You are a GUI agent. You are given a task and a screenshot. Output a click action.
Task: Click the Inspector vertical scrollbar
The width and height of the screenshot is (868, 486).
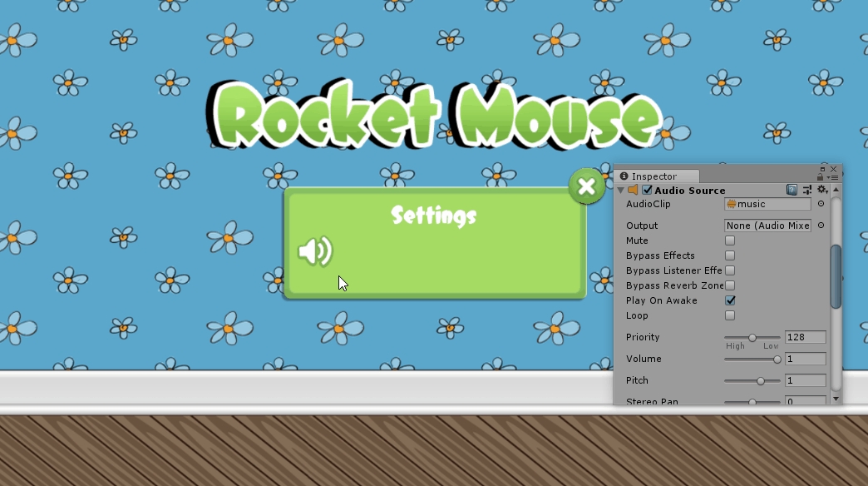click(836, 276)
